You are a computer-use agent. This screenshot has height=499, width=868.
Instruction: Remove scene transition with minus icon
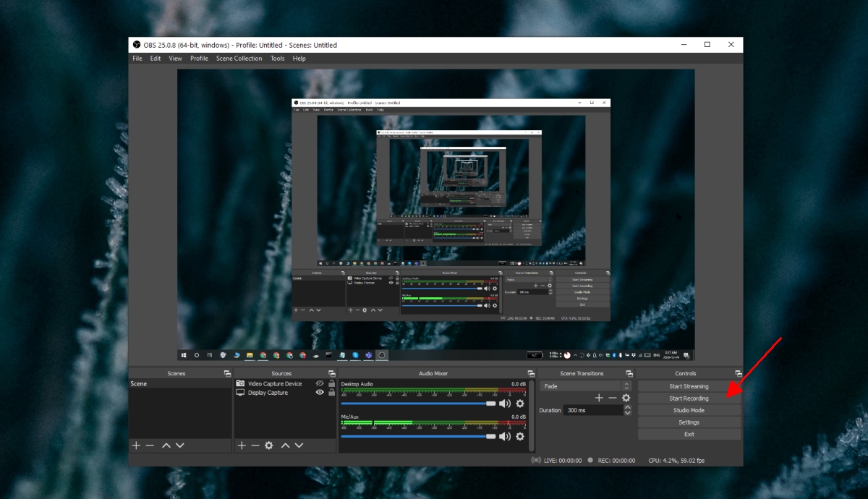pos(613,398)
